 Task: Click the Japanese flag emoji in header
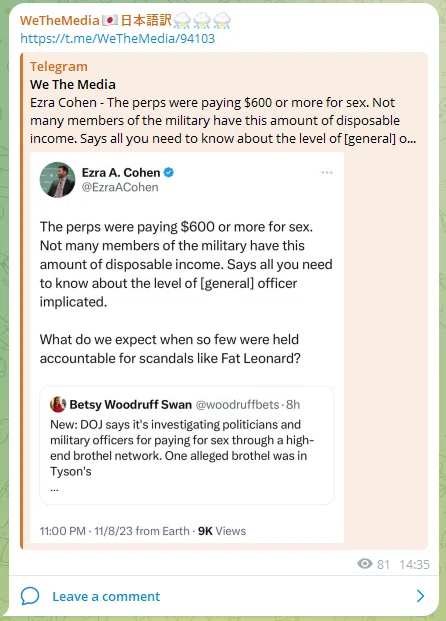click(x=110, y=20)
